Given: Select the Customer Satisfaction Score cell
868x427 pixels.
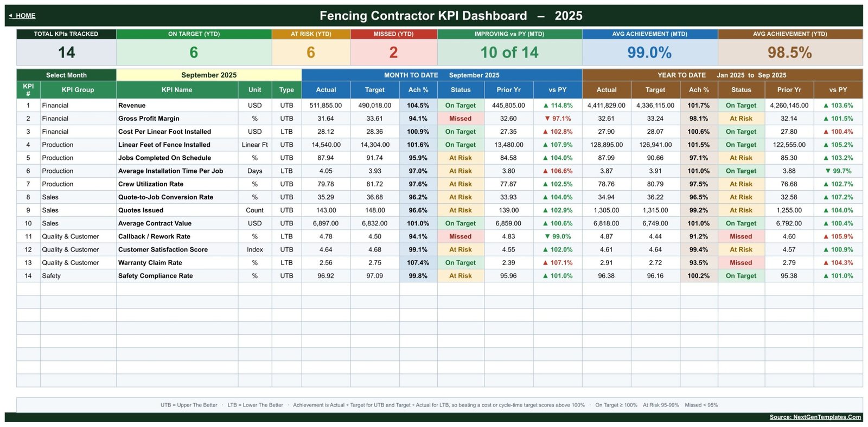Looking at the screenshot, I should 177,250.
